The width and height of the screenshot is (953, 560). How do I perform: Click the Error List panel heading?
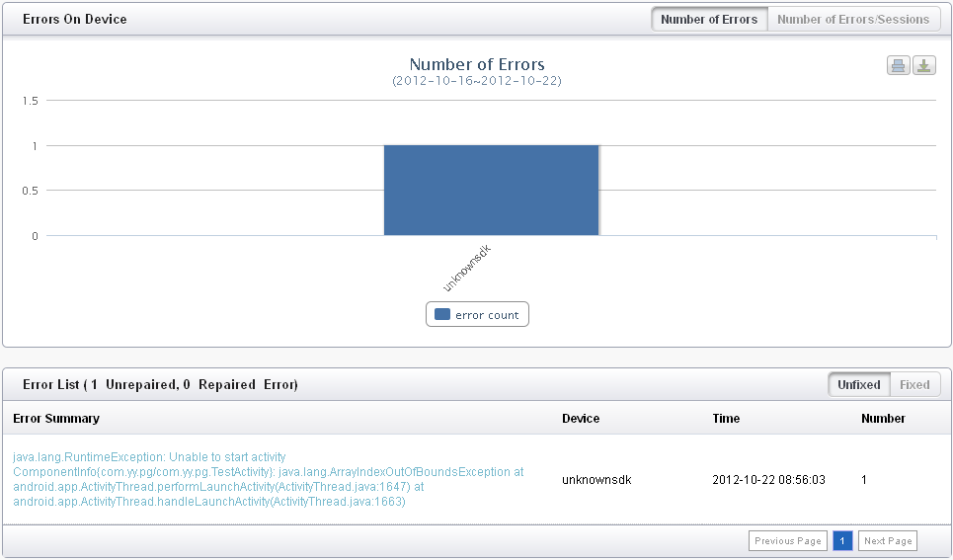tap(160, 384)
